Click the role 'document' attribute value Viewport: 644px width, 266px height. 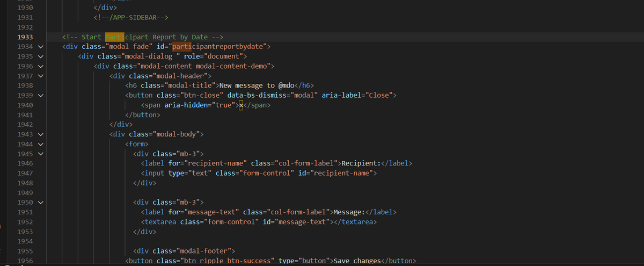[224, 56]
